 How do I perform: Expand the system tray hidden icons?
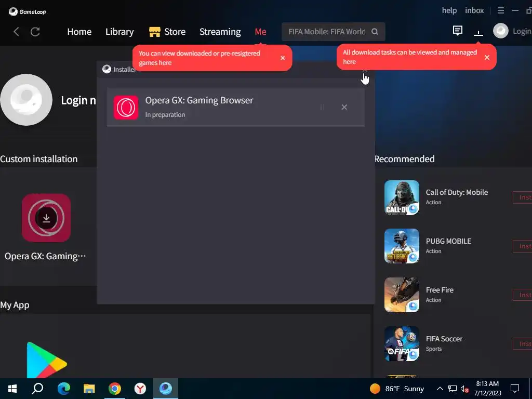pyautogui.click(x=440, y=389)
